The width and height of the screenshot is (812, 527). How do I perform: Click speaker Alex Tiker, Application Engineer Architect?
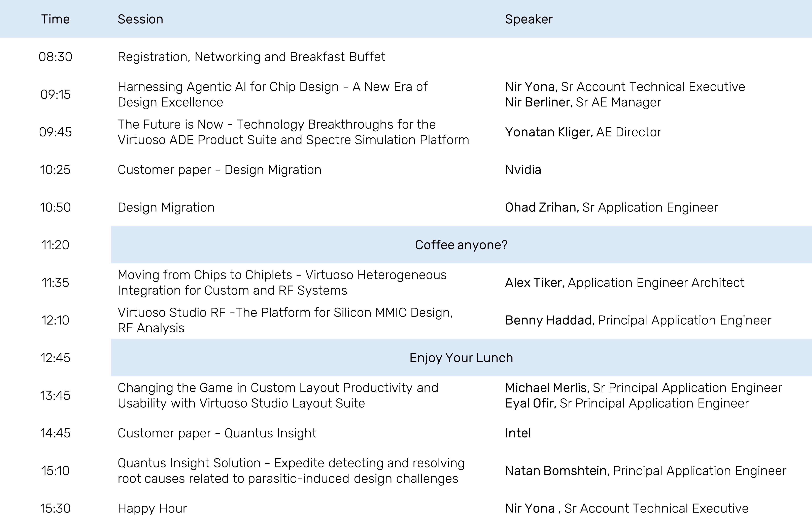624,283
